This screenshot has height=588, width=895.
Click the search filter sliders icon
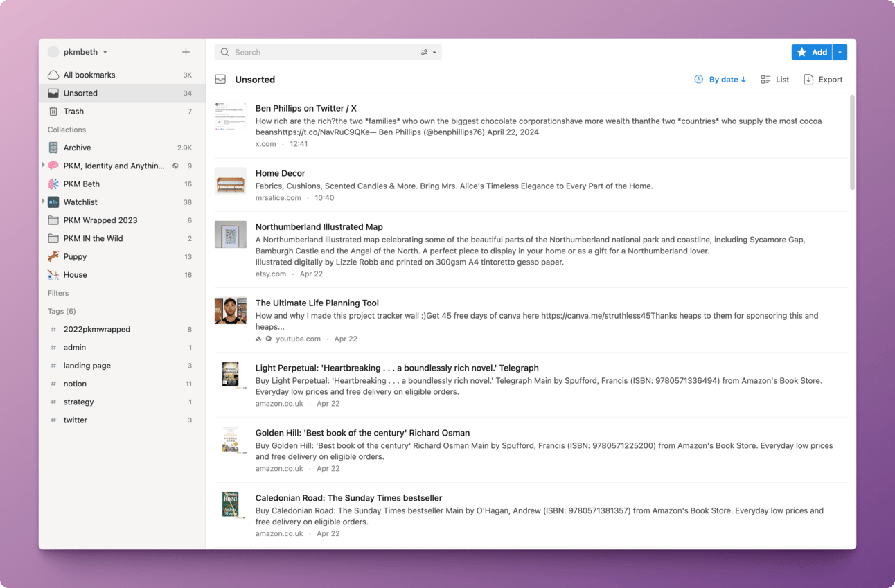[x=424, y=52]
